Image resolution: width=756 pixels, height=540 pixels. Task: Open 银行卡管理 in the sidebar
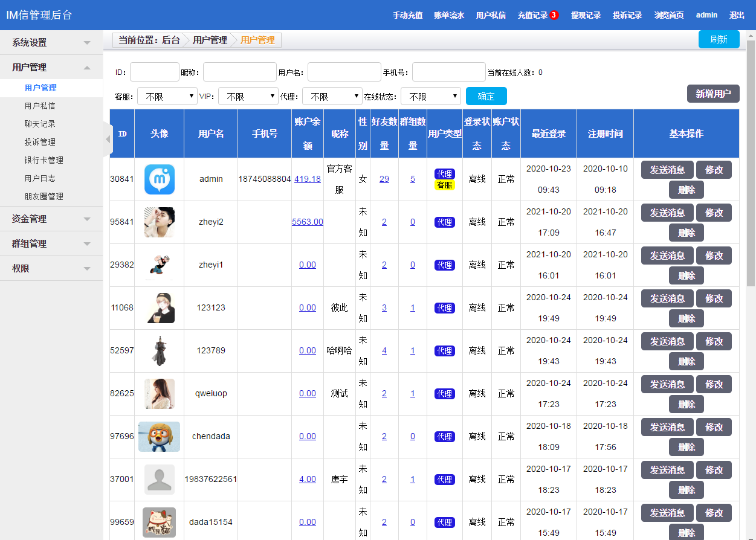(44, 160)
